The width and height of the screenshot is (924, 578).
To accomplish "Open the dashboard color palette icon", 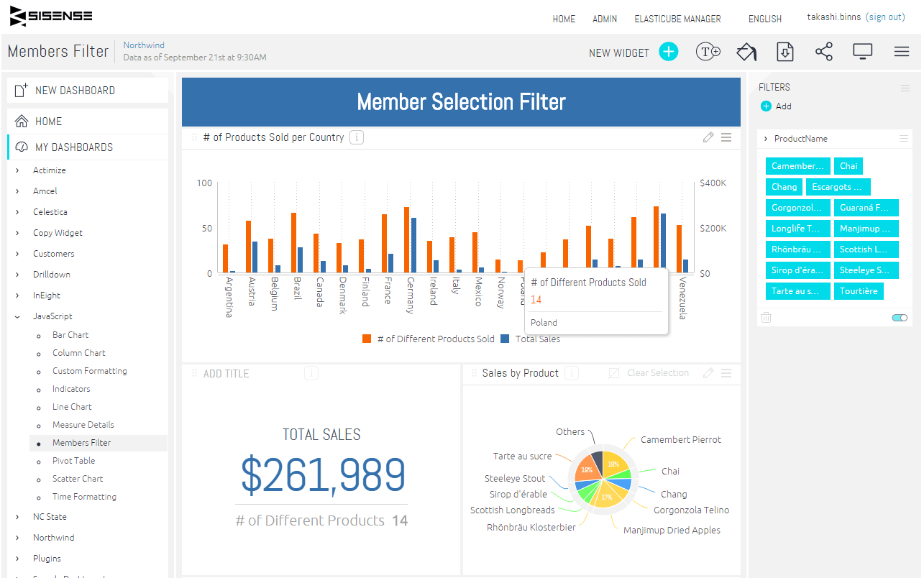I will click(x=746, y=52).
